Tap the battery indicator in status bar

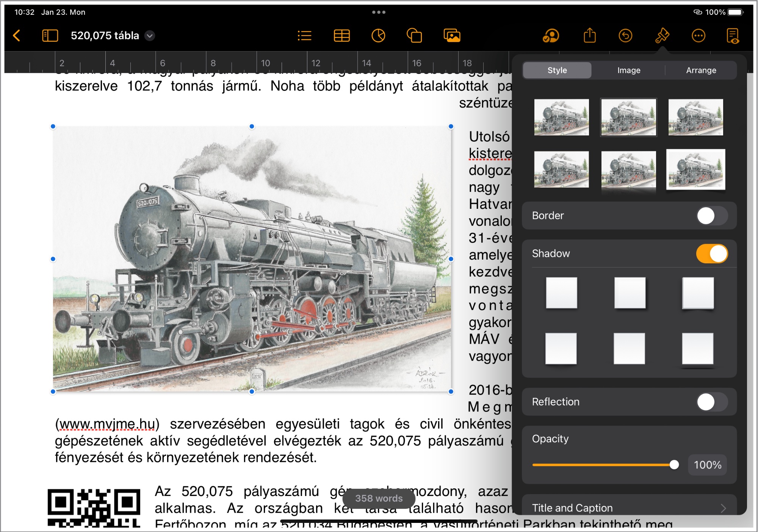click(735, 12)
